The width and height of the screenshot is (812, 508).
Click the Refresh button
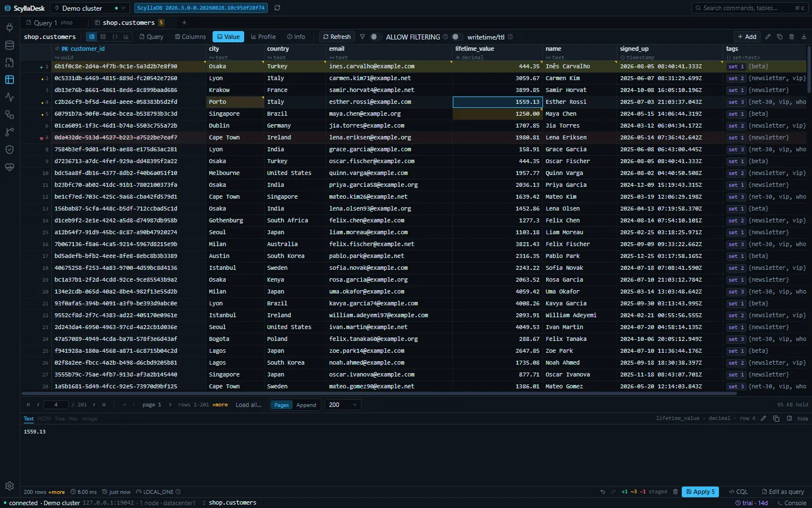[x=337, y=37]
